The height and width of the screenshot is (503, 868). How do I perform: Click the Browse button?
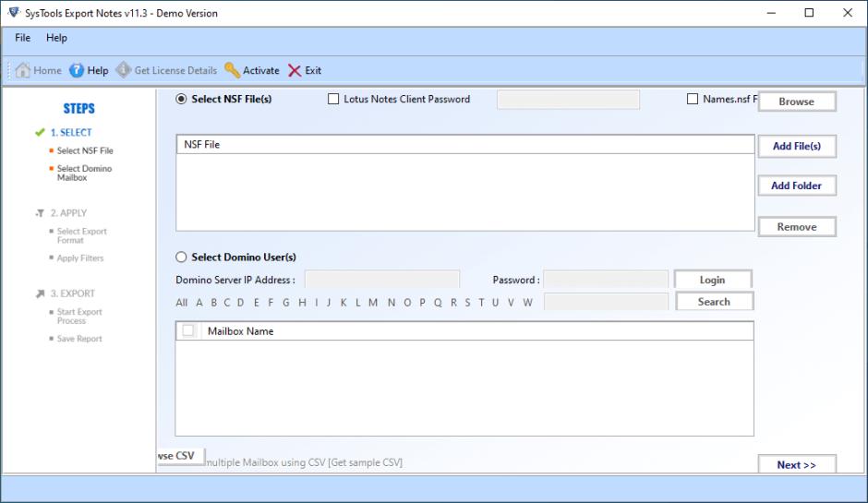coord(797,102)
